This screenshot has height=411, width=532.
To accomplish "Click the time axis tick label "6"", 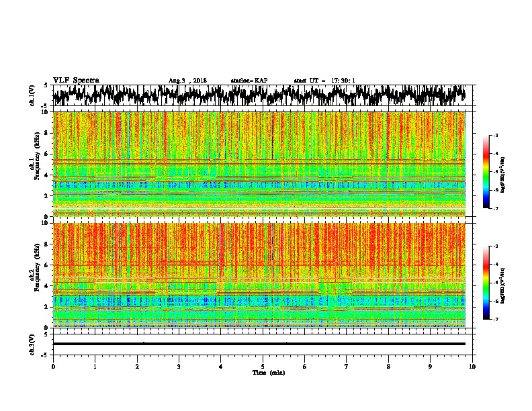I will click(305, 367).
